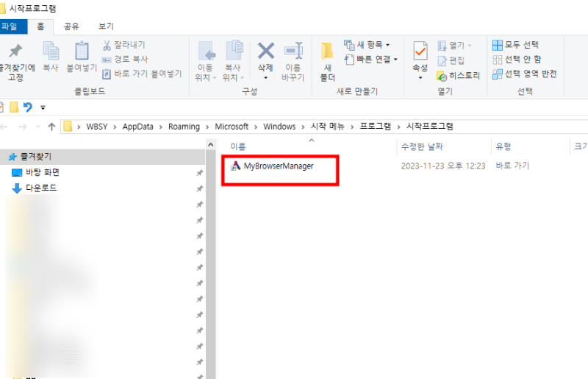This screenshot has width=588, height=379.
Task: Click date 2023-11-23 오후 12:23 cell
Action: [443, 166]
